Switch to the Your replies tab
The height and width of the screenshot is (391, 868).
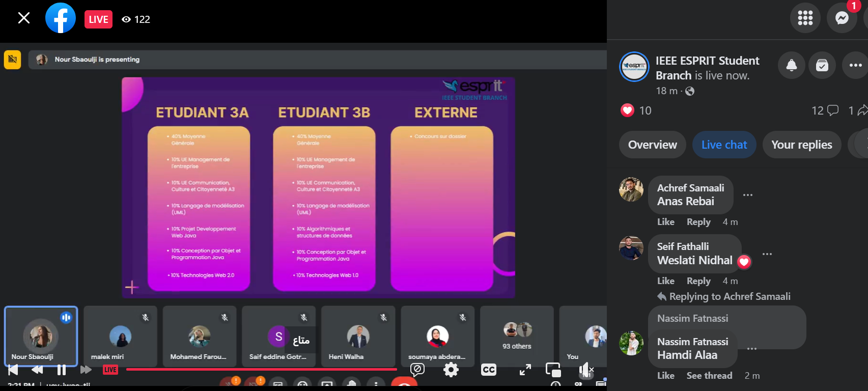tap(802, 145)
